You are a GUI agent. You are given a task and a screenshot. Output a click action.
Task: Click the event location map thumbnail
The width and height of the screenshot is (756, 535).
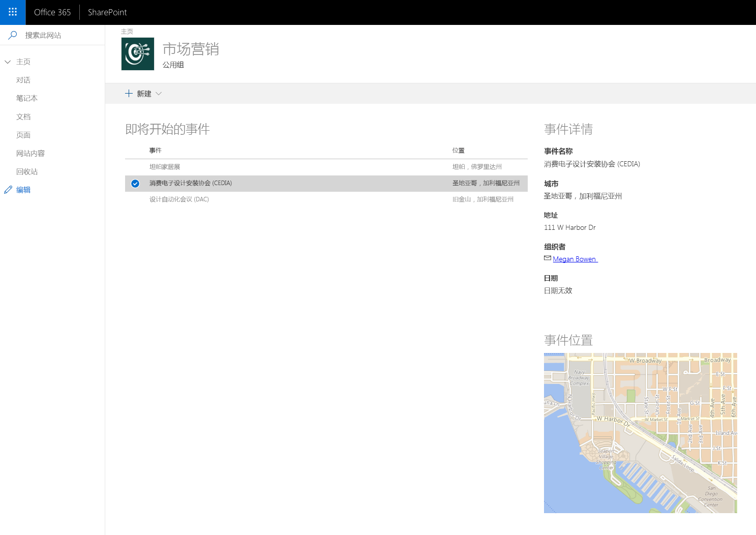(640, 433)
